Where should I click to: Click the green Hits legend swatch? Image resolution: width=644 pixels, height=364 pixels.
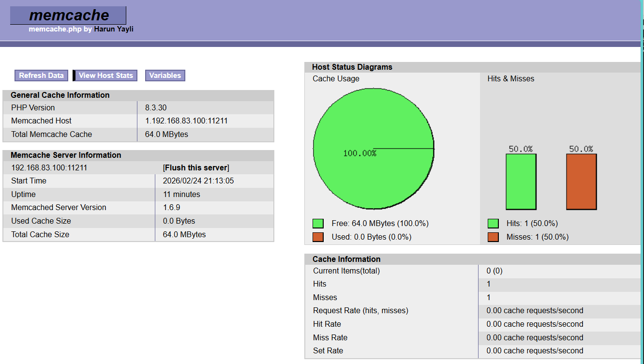coord(493,224)
